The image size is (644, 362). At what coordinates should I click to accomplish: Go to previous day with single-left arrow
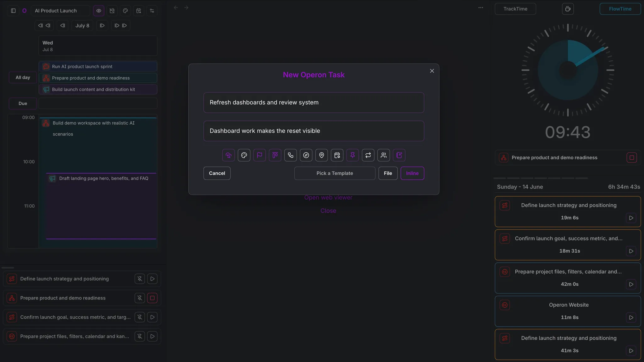(63, 25)
